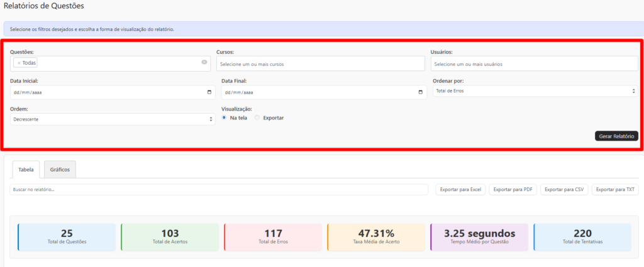Click Exportar para Excel
Viewport: 644px width, 267px height.
(460, 189)
